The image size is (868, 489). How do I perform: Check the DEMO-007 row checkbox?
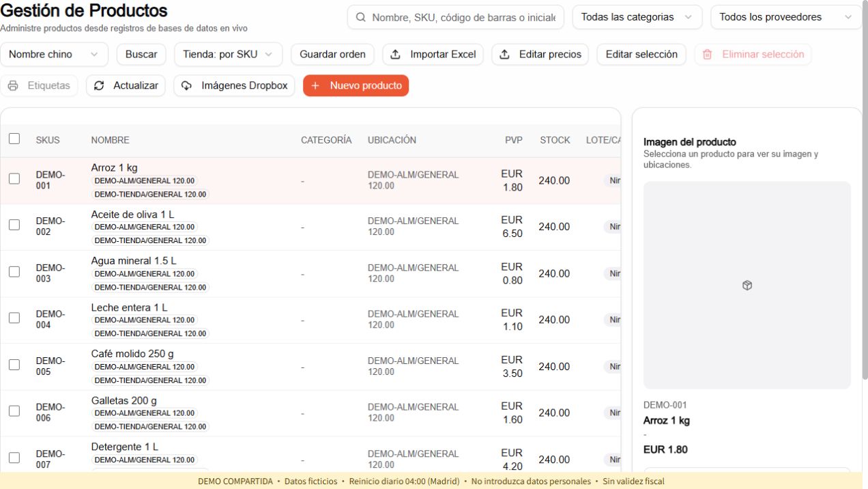click(14, 458)
